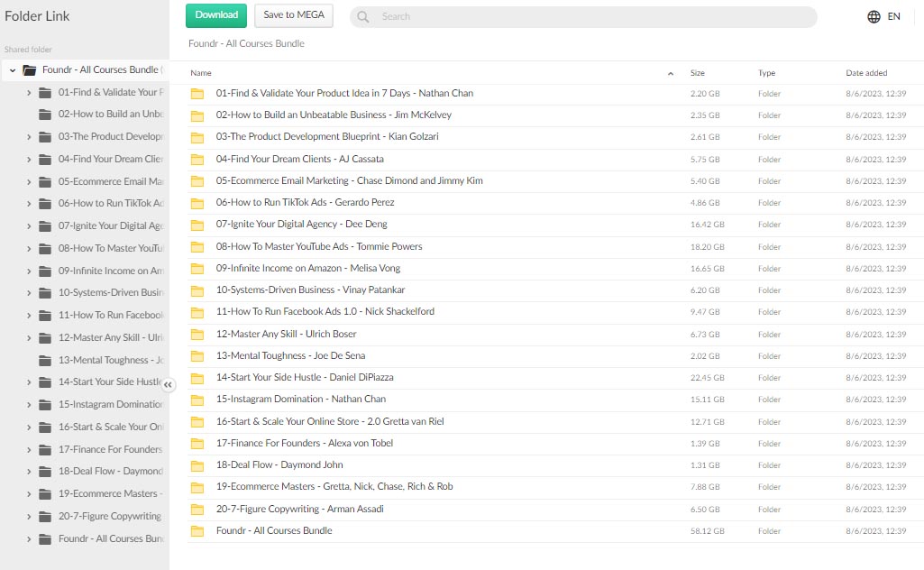The image size is (924, 570).
Task: Open Foundr - All Courses Bundle folder in file list
Action: [274, 530]
